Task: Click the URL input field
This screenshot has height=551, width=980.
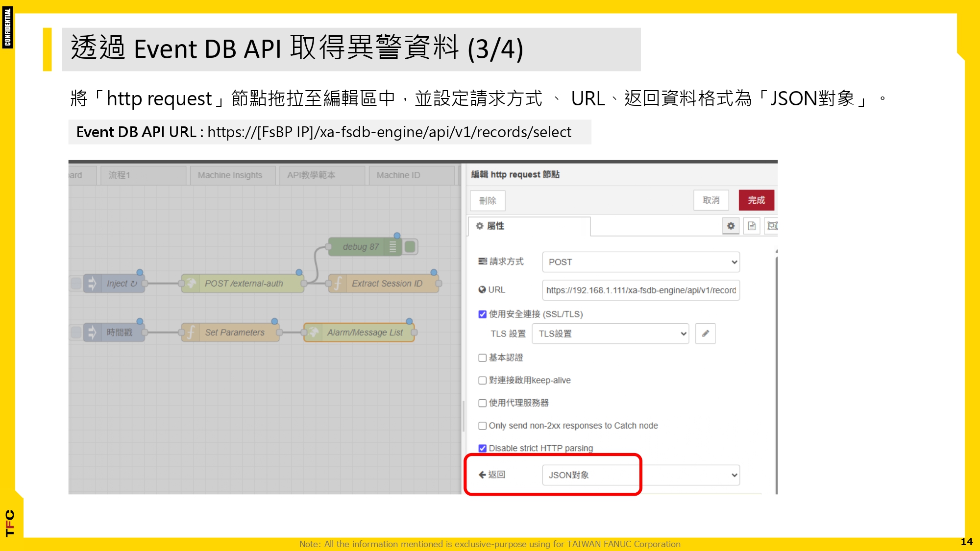Action: click(x=640, y=290)
